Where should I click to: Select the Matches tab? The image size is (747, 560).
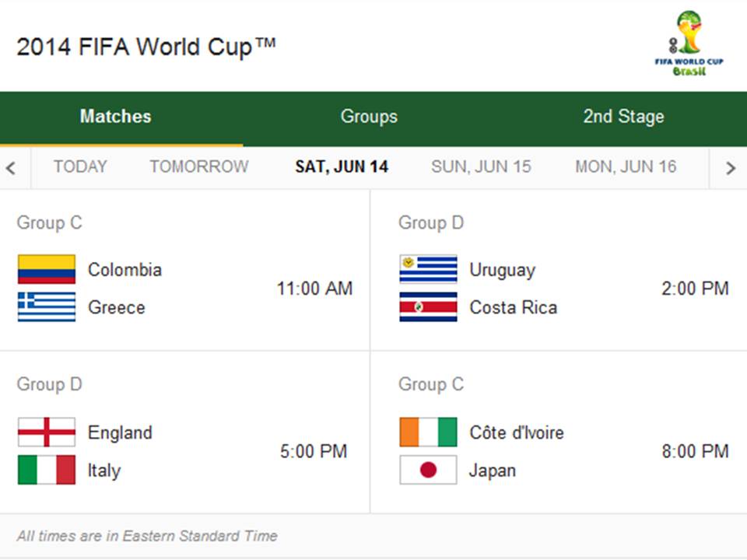115,117
